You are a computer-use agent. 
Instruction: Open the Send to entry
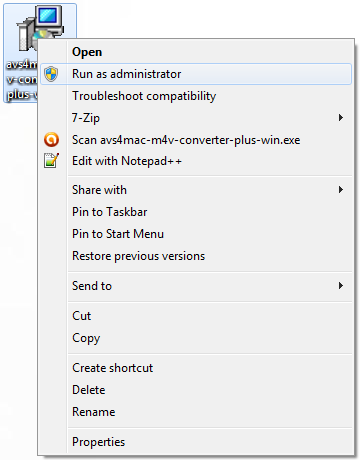(x=196, y=286)
